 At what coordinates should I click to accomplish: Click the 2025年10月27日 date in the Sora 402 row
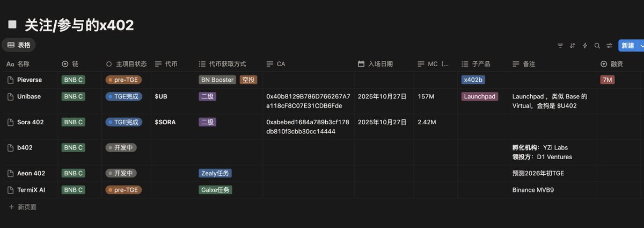coord(382,122)
